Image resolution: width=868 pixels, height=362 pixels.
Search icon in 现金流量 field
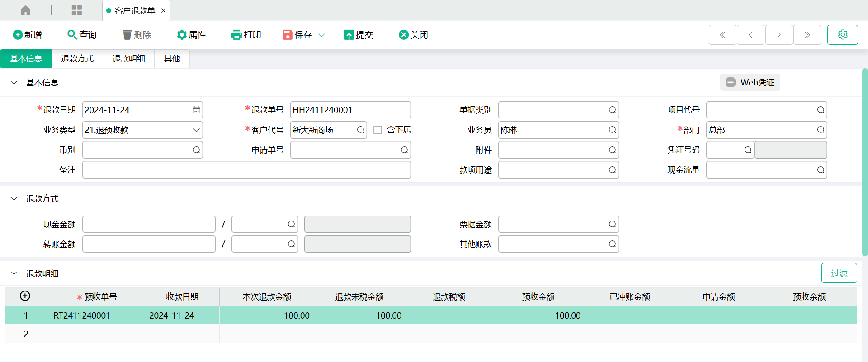click(x=821, y=170)
